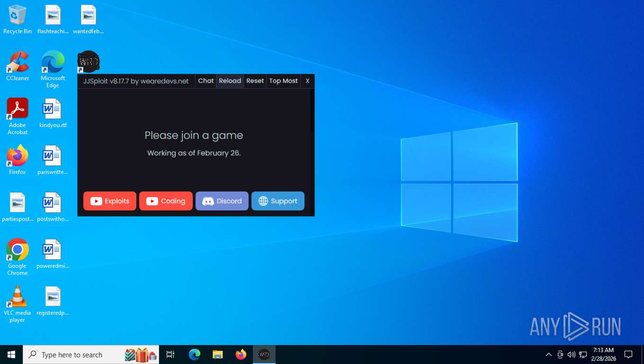Open the volume control tray icon
The width and height of the screenshot is (644, 364).
click(572, 355)
